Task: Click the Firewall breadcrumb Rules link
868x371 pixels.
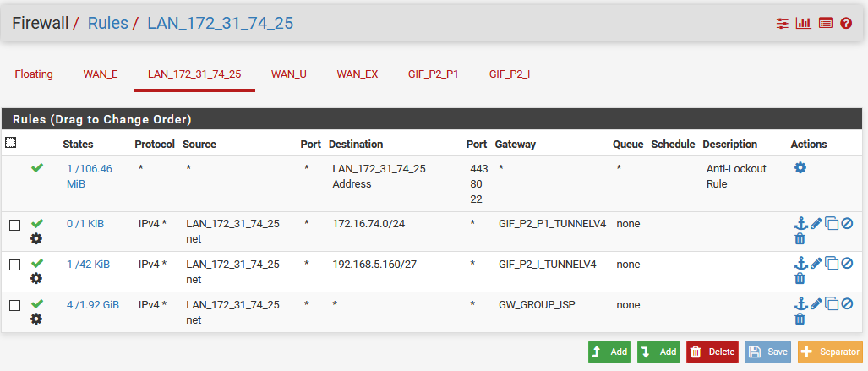Action: click(x=107, y=23)
